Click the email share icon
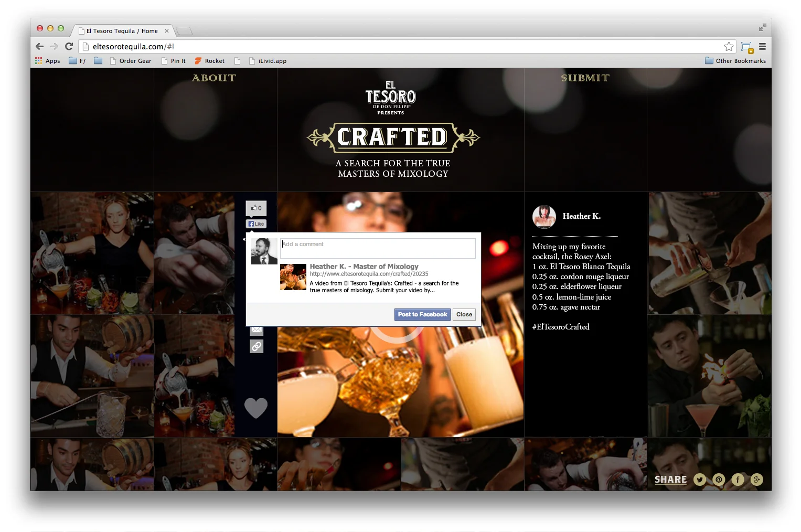The height and width of the screenshot is (532, 801). (x=257, y=329)
